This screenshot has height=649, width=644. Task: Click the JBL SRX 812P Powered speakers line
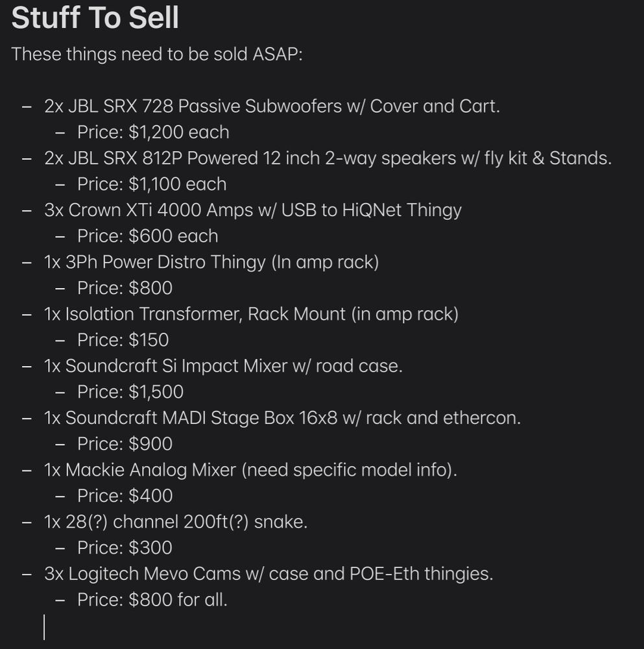coord(328,158)
